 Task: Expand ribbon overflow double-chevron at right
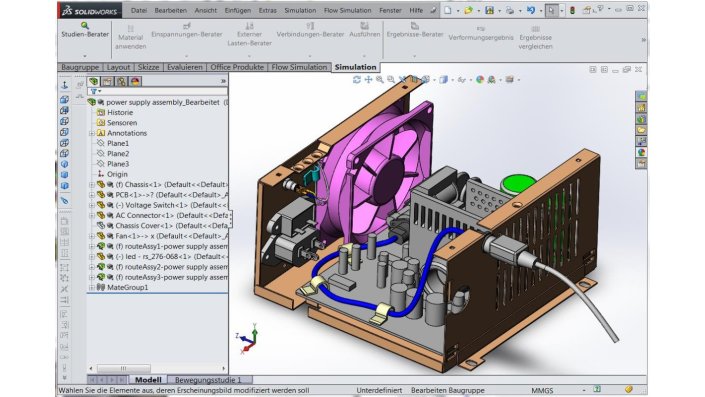(x=643, y=40)
